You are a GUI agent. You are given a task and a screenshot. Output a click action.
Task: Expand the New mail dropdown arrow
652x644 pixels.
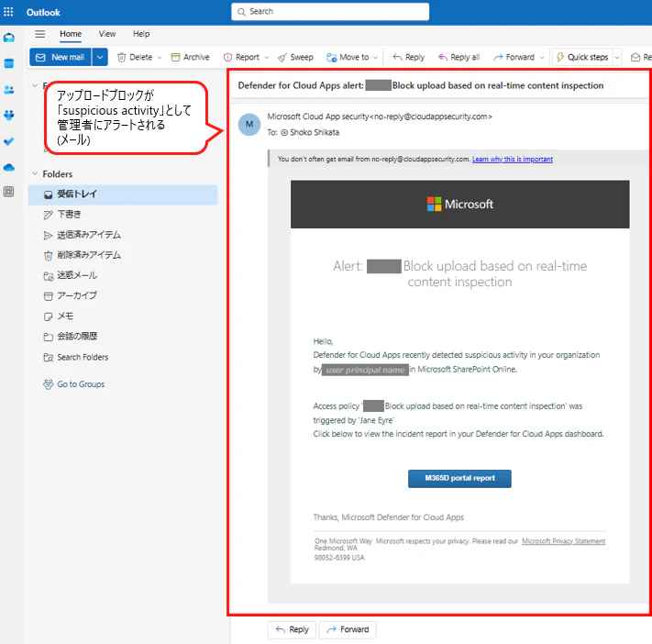pos(100,57)
